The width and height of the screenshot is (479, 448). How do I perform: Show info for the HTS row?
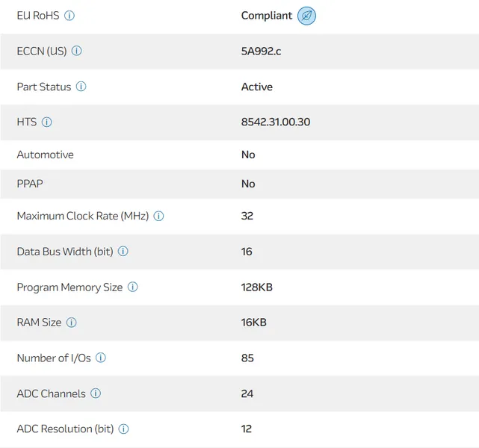pos(46,122)
